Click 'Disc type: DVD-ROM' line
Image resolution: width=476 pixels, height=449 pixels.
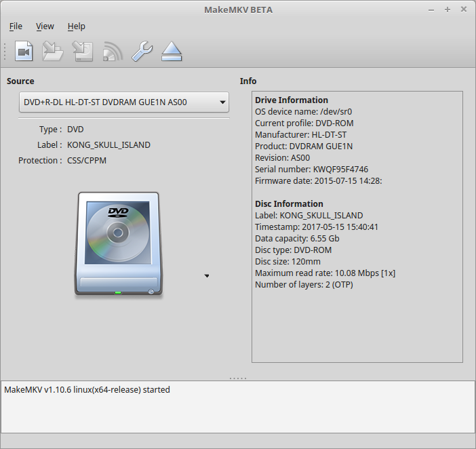pyautogui.click(x=293, y=250)
